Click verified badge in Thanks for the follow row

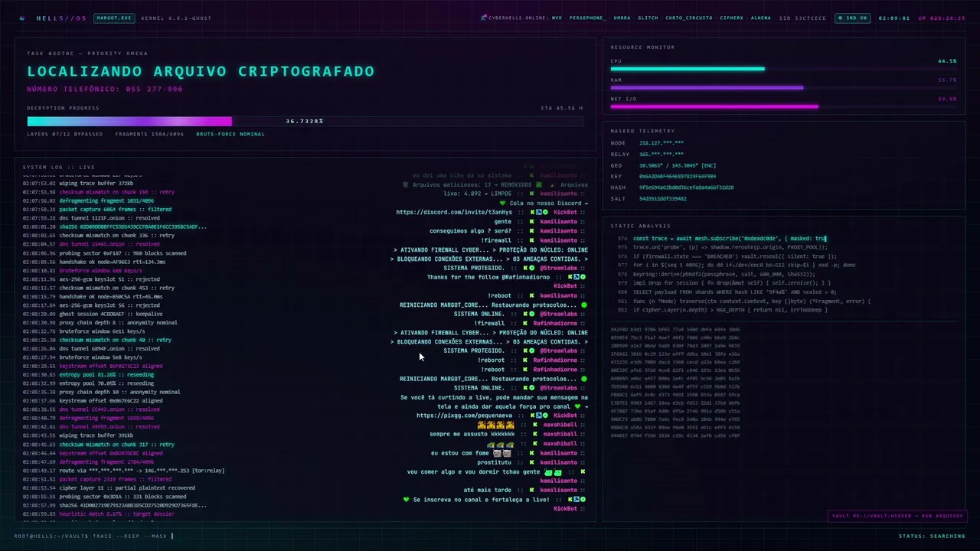point(582,277)
